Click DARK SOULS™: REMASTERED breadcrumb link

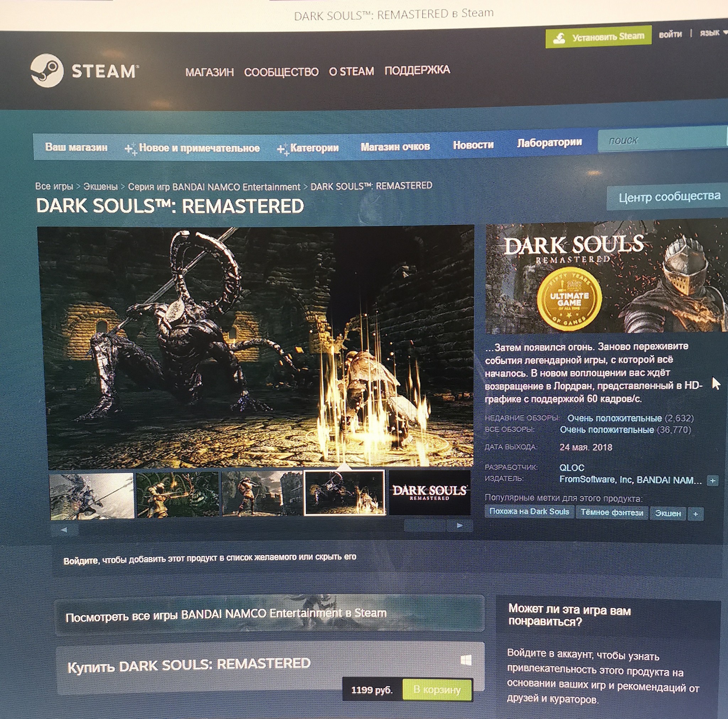click(371, 186)
